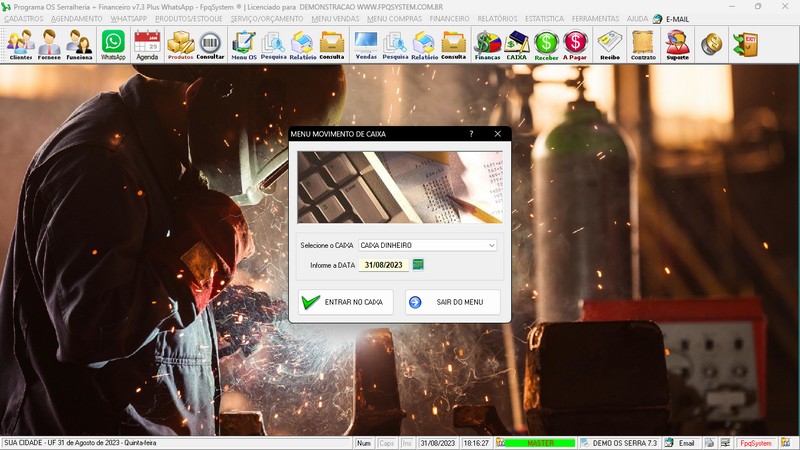Click the network computer icon in status bar
800x450 pixels.
tap(725, 443)
